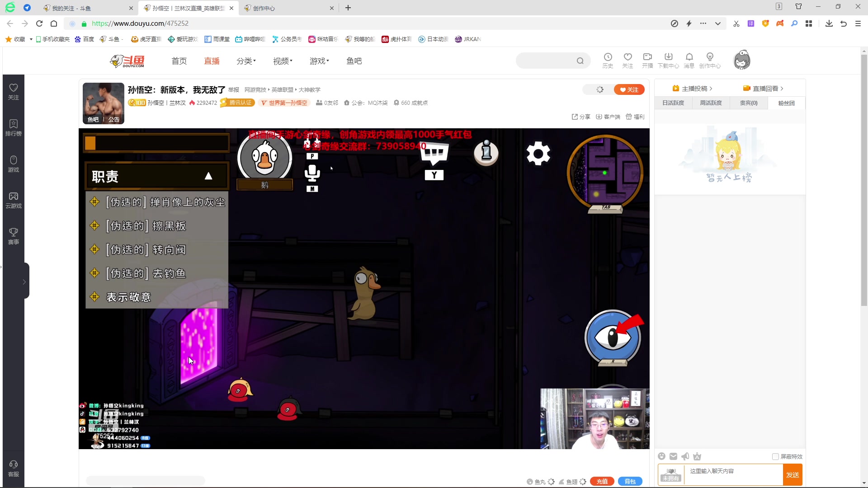Open the 背包 backpack button
The width and height of the screenshot is (868, 488).
(630, 482)
